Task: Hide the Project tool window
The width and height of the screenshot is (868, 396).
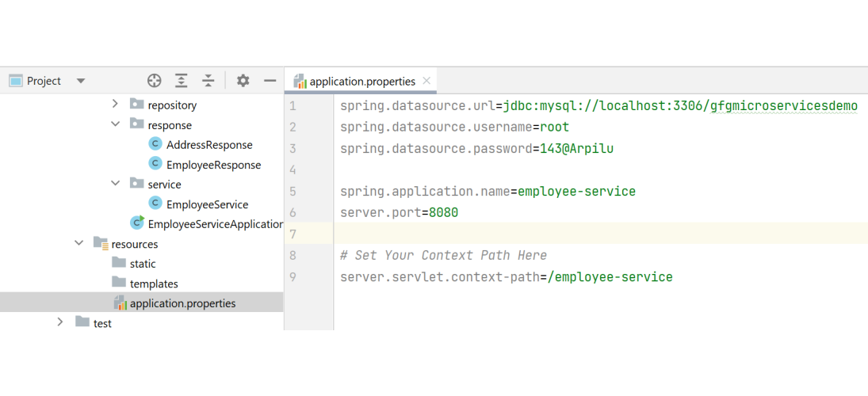Action: [x=270, y=81]
